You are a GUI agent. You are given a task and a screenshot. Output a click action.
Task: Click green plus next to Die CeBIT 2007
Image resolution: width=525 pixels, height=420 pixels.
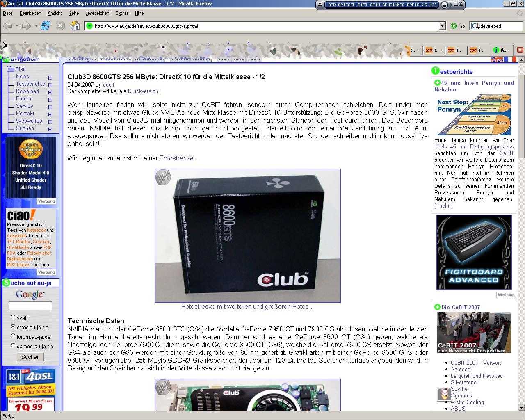(437, 307)
